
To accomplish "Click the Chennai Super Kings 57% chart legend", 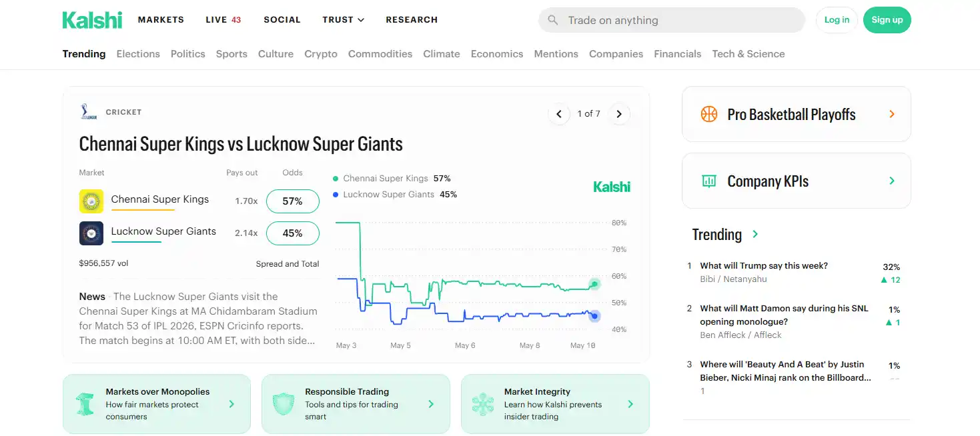I will (392, 179).
